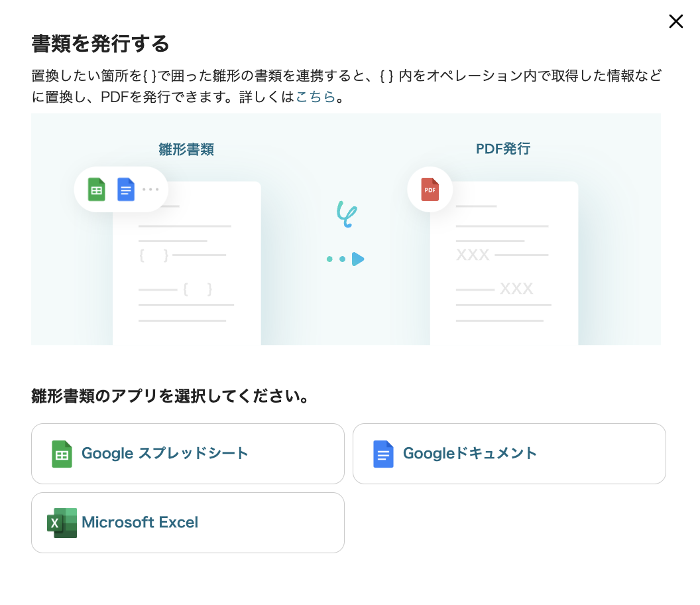Click the PDF発行 label in the illustration

(503, 149)
